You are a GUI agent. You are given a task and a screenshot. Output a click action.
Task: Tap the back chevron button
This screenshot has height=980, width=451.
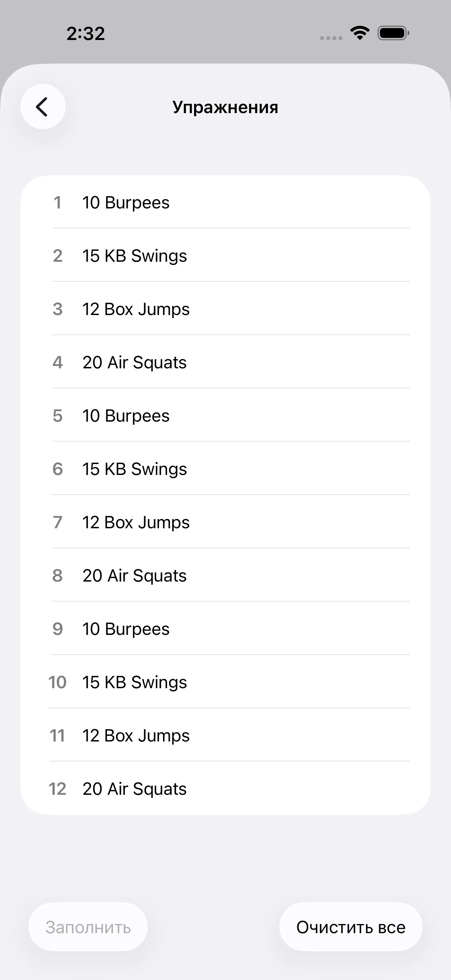(43, 107)
